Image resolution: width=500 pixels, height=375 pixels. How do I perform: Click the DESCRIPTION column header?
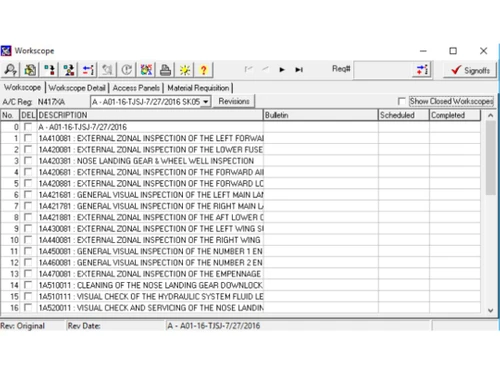click(x=150, y=115)
